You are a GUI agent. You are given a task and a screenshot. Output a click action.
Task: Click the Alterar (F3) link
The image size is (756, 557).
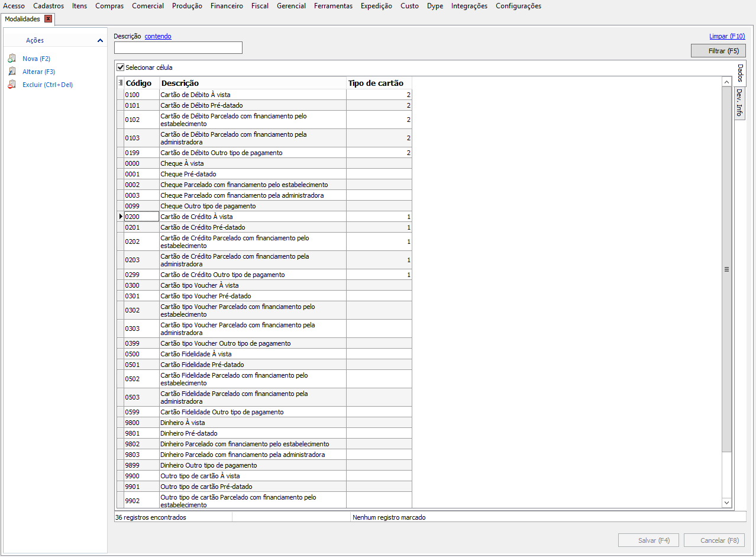[38, 72]
